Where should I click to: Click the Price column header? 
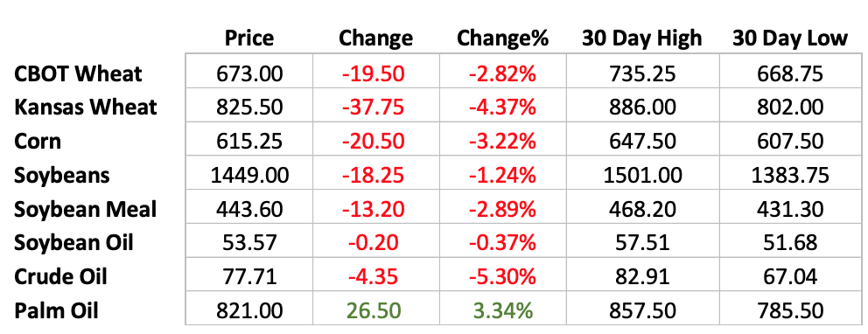tap(249, 38)
